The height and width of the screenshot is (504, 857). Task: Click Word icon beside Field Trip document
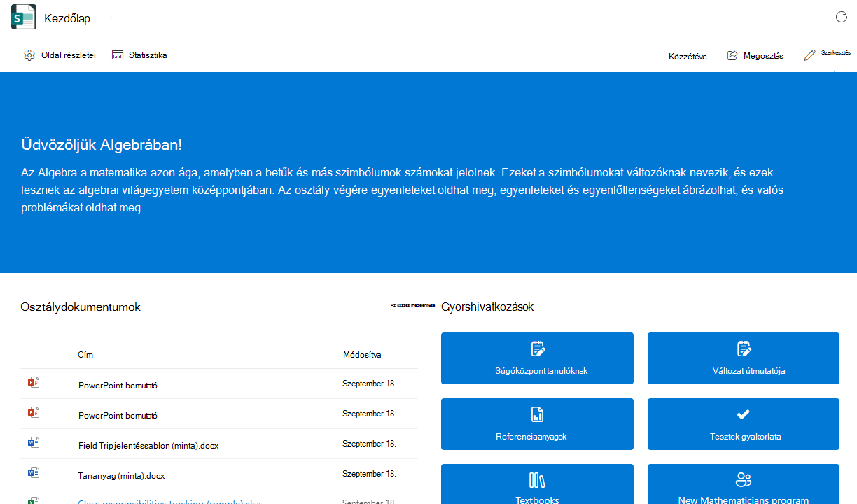(33, 443)
